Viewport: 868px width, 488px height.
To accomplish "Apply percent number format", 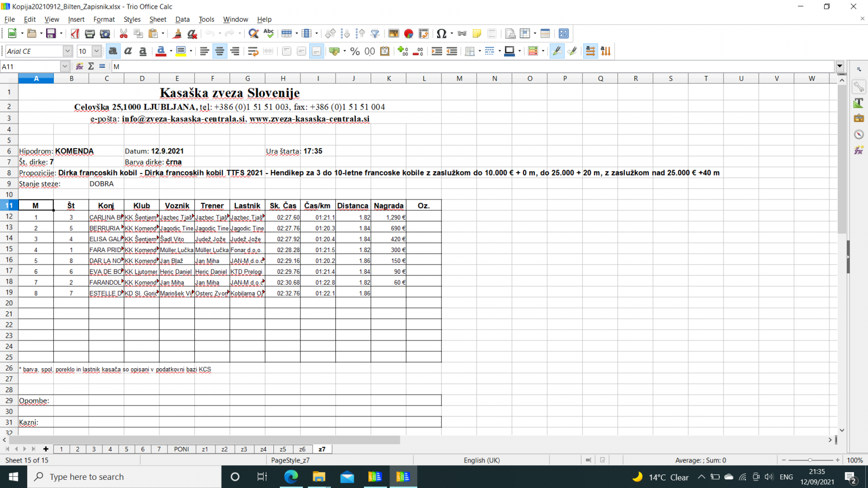I will (x=355, y=51).
